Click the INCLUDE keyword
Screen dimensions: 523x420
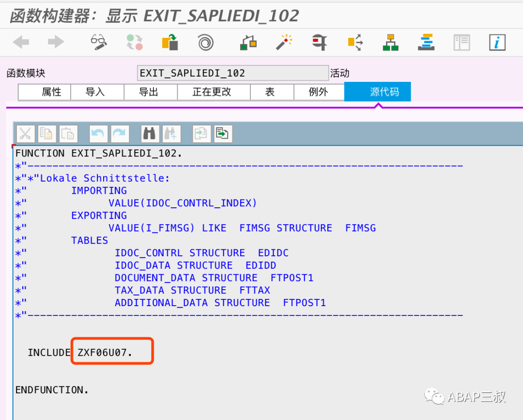[49, 352]
